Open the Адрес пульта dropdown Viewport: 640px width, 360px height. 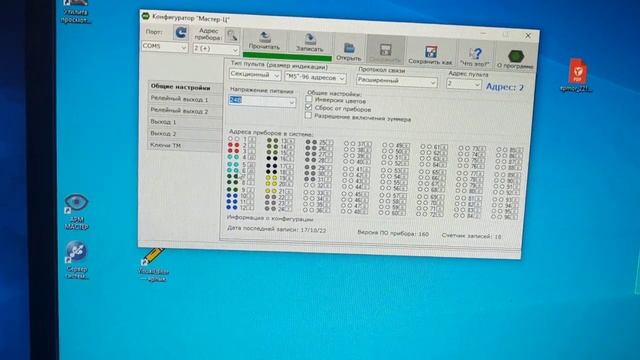point(464,84)
